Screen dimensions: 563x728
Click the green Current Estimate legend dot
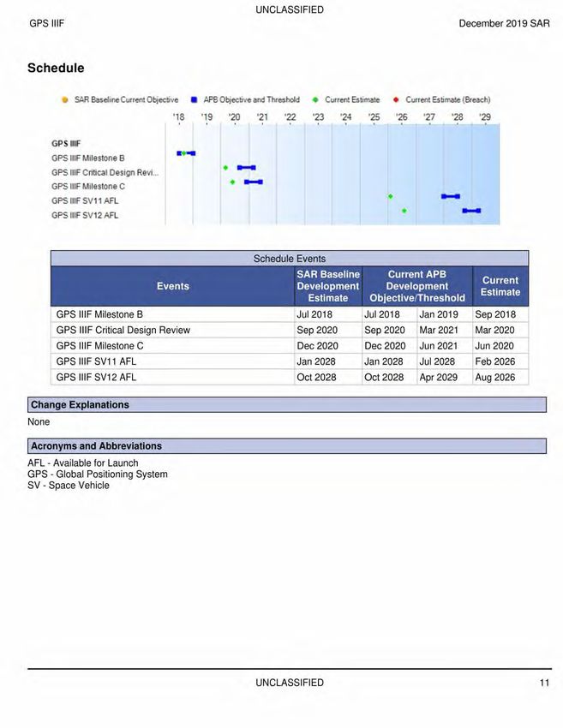click(315, 100)
